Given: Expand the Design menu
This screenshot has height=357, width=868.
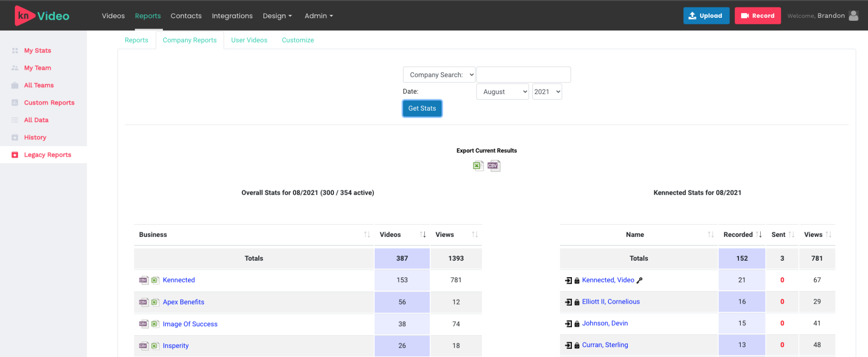Looking at the screenshot, I should click(x=277, y=16).
